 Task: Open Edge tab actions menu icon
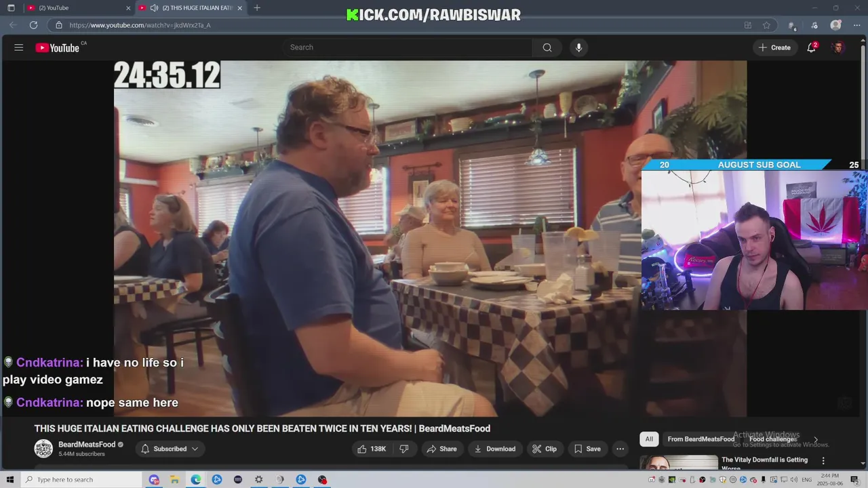coord(11,8)
